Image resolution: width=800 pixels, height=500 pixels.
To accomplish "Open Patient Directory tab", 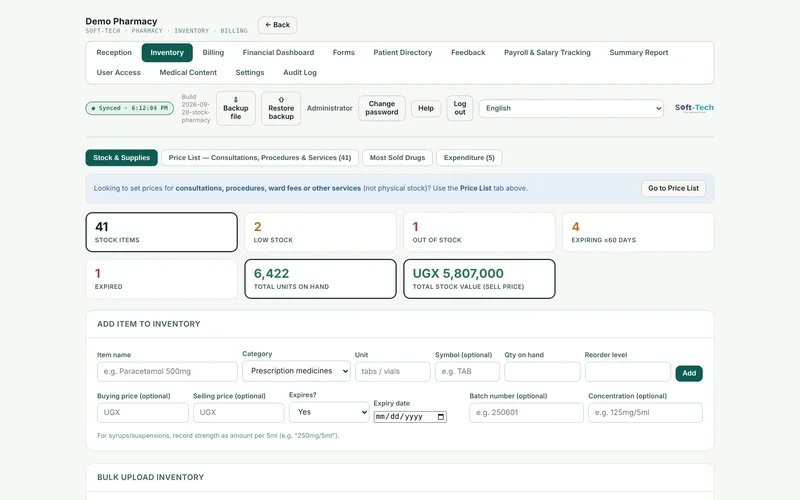I will (403, 53).
